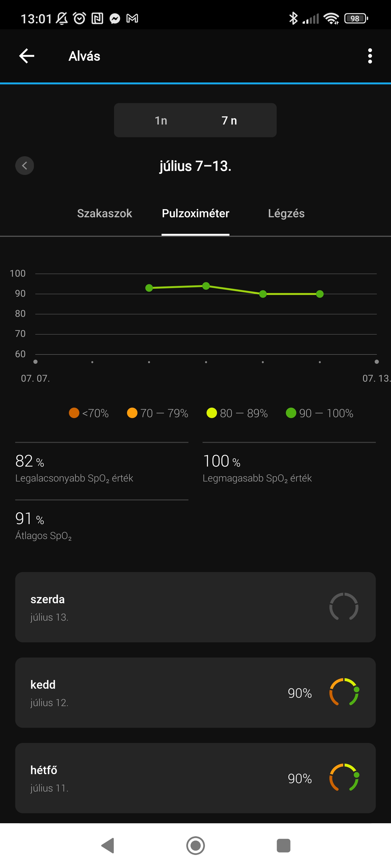Go to the previous week with the chevron
This screenshot has width=391, height=868.
tap(25, 165)
